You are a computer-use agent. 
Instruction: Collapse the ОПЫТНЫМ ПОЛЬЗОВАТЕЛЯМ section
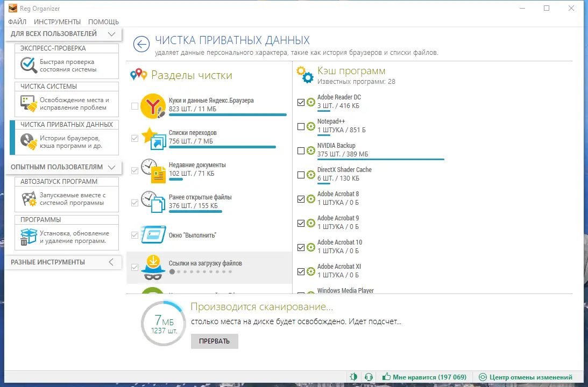pyautogui.click(x=111, y=167)
